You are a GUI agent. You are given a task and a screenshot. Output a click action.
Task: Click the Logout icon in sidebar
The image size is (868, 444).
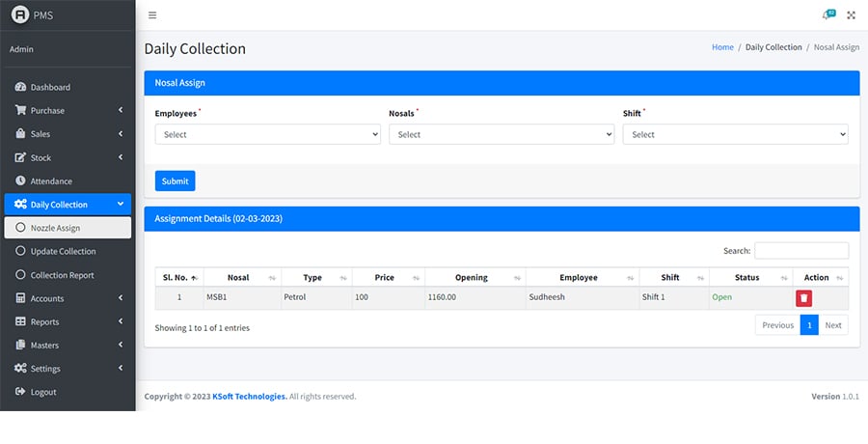[x=20, y=392]
